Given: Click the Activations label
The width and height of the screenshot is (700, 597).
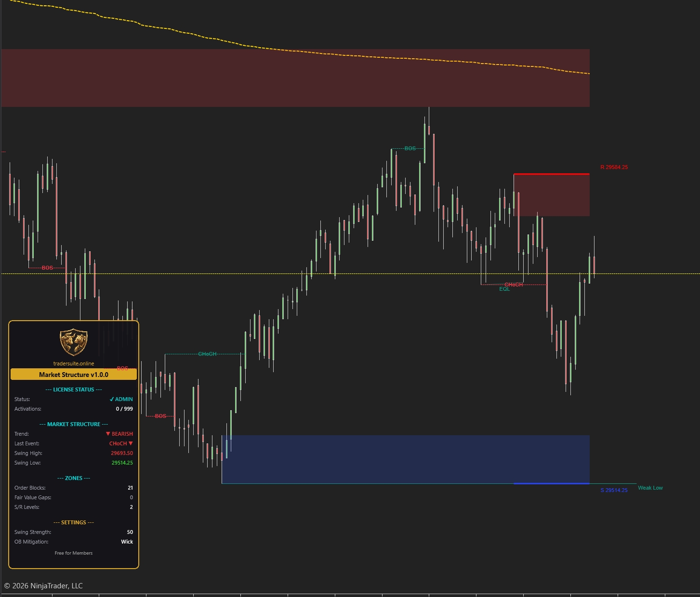Looking at the screenshot, I should [x=28, y=409].
